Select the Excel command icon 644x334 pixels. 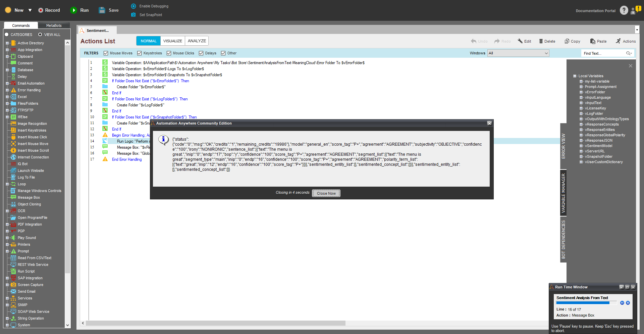tap(13, 97)
